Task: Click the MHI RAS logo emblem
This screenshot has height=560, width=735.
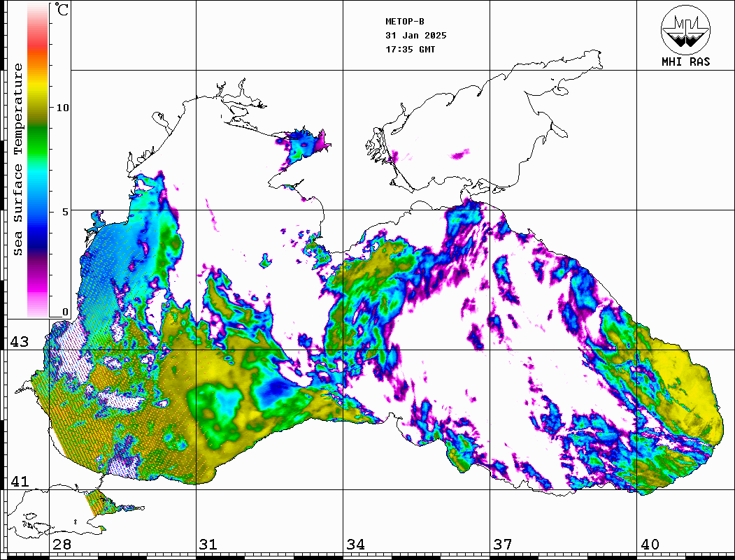Action: pyautogui.click(x=685, y=29)
